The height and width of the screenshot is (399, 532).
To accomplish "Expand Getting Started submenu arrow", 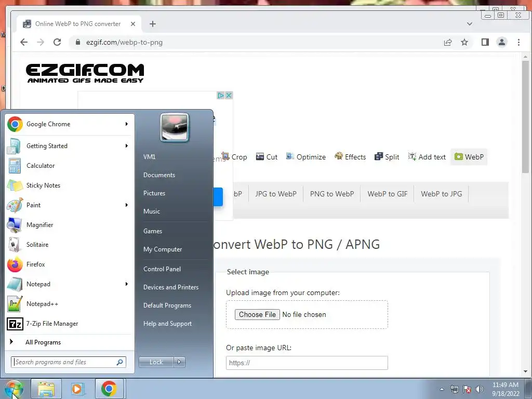I will pyautogui.click(x=127, y=146).
